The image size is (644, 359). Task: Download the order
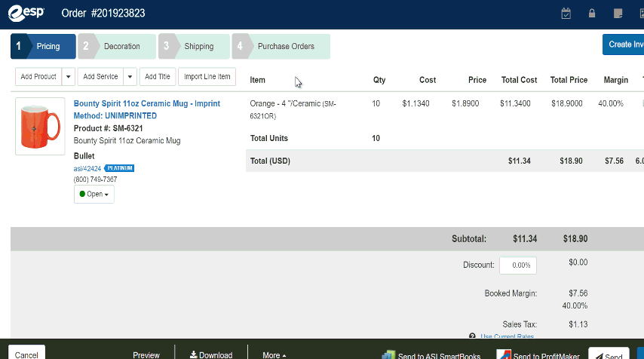tap(211, 355)
